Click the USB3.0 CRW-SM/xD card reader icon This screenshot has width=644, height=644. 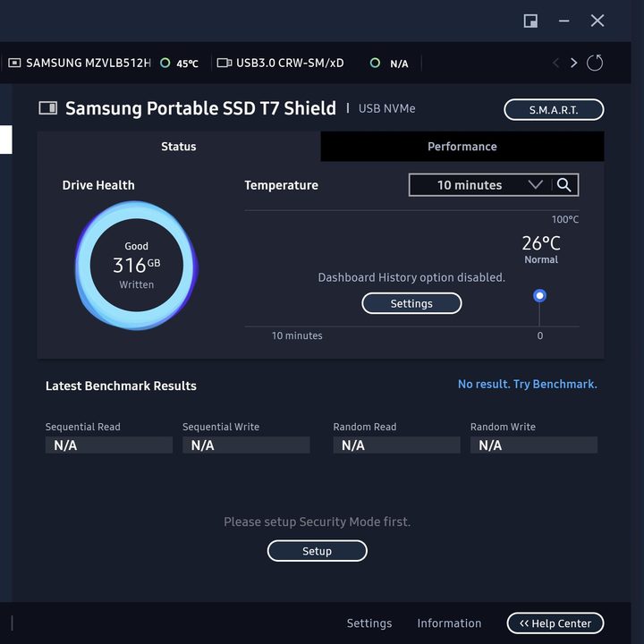(x=225, y=63)
